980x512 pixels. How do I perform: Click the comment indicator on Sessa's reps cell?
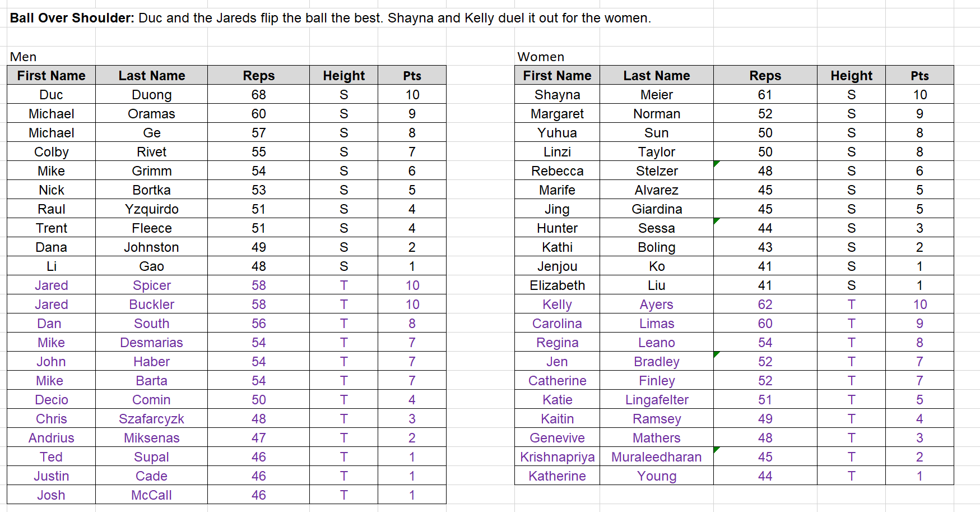pyautogui.click(x=717, y=221)
